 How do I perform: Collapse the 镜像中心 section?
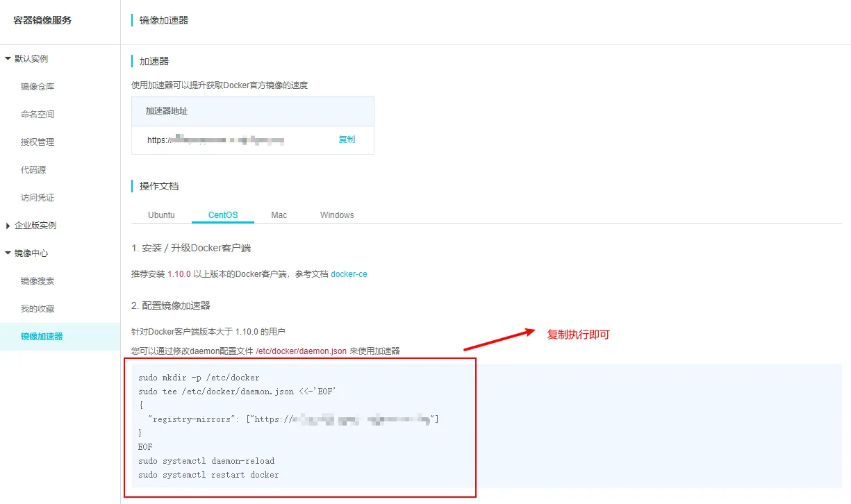(x=8, y=253)
